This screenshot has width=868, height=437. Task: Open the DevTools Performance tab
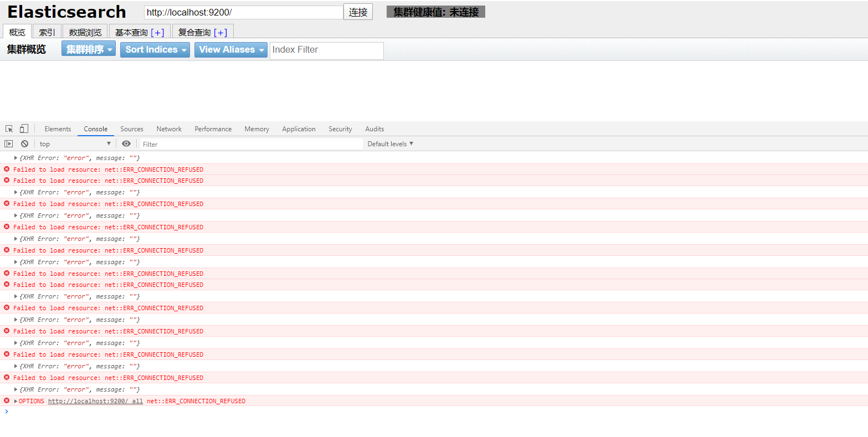click(x=213, y=128)
